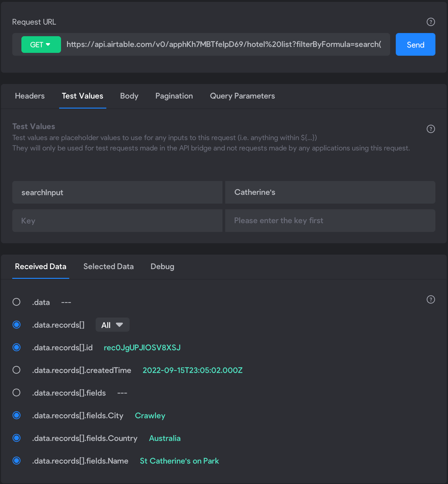This screenshot has height=484, width=448.
Task: Open the Debug tab
Action: click(x=162, y=267)
